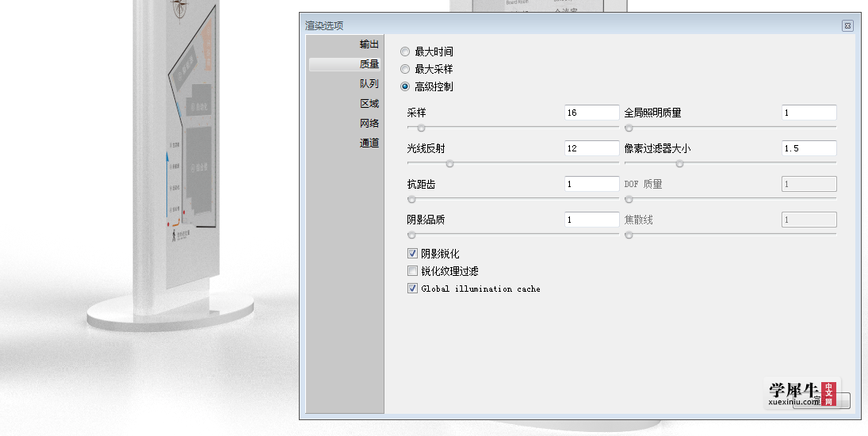Click the 抗距齿 value input field

(592, 184)
